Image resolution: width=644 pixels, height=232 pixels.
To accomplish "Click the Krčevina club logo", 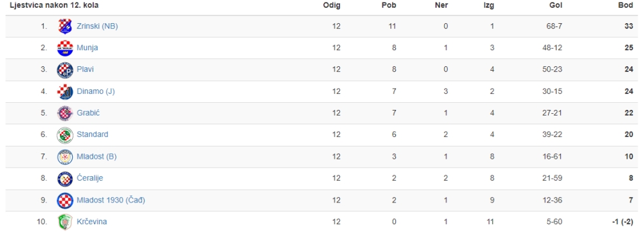I will coord(65,222).
